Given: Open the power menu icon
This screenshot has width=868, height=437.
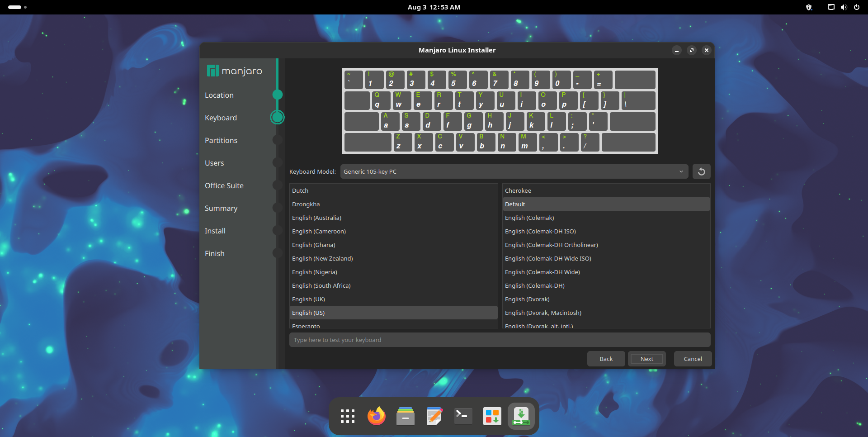Looking at the screenshot, I should point(856,7).
